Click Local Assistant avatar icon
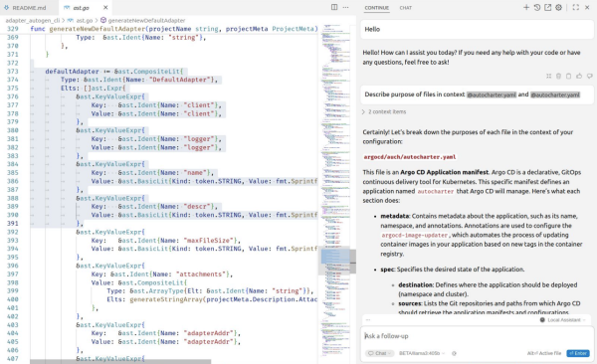 (x=542, y=320)
